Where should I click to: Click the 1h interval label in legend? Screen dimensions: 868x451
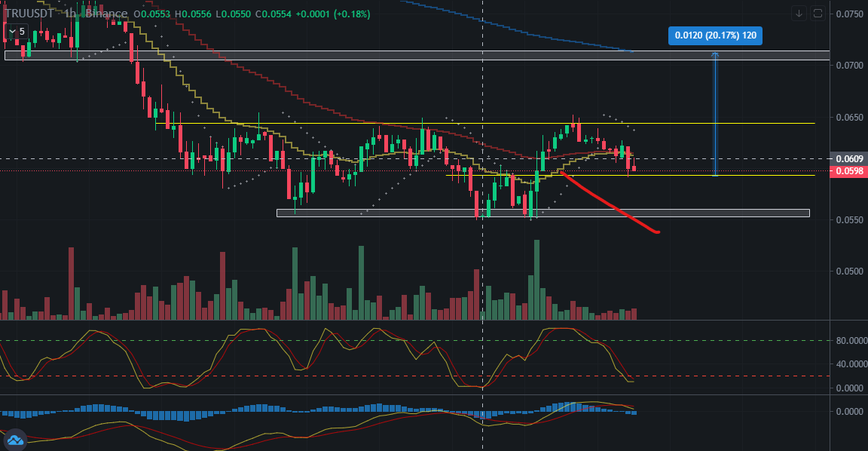click(x=70, y=14)
